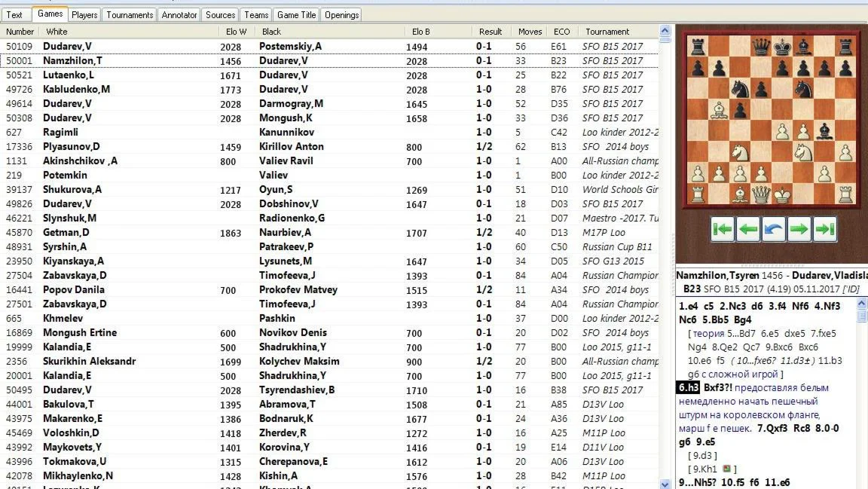Switch to the Game Title tab

tap(296, 15)
